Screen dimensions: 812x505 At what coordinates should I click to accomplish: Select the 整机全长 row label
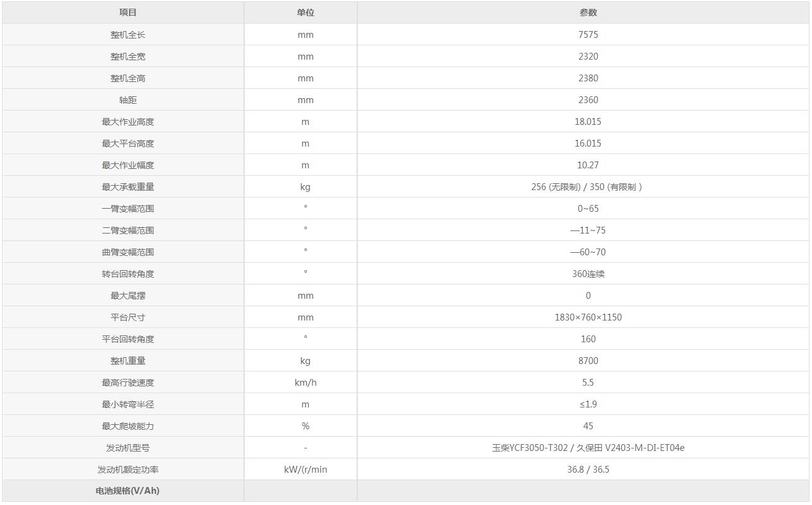point(128,35)
